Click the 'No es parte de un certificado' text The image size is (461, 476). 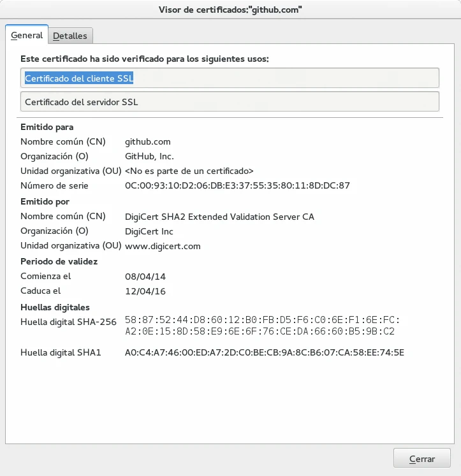coord(189,171)
